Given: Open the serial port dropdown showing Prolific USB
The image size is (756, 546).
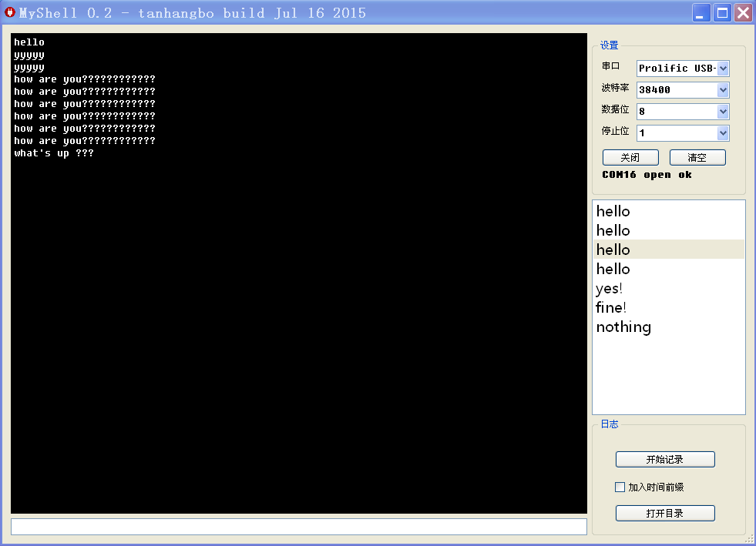Looking at the screenshot, I should point(682,69).
